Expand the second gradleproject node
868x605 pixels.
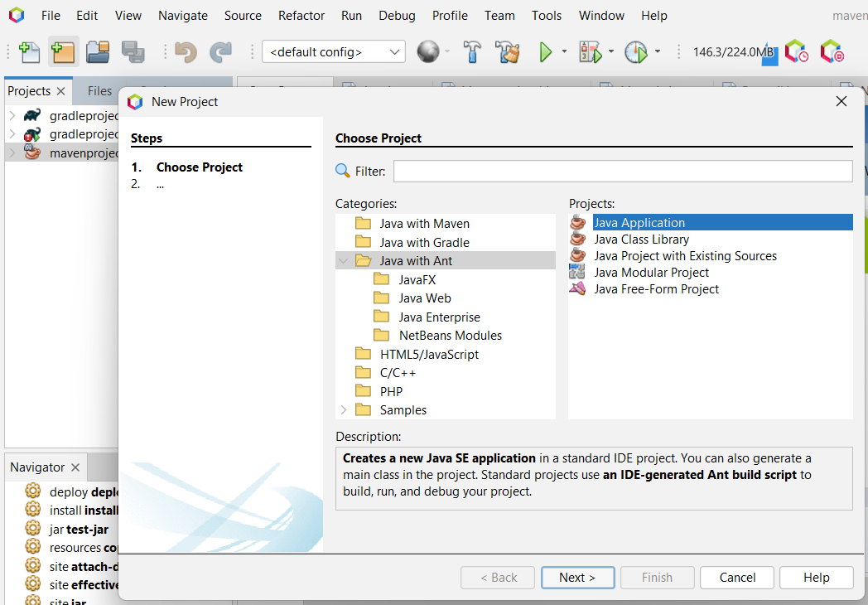[x=12, y=134]
